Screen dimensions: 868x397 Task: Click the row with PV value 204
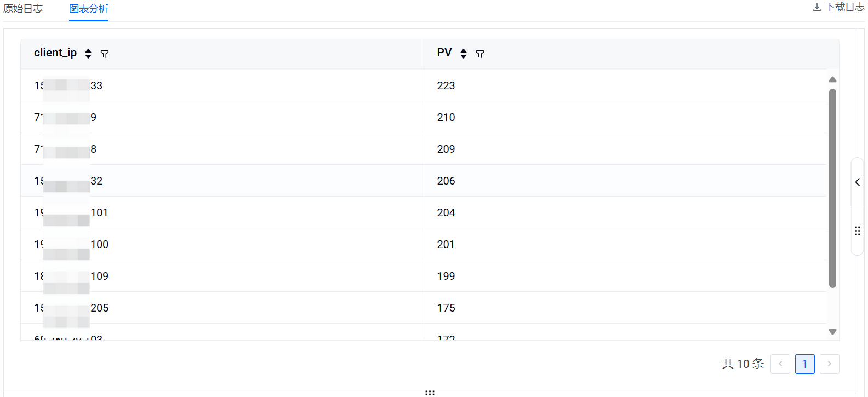pos(446,212)
